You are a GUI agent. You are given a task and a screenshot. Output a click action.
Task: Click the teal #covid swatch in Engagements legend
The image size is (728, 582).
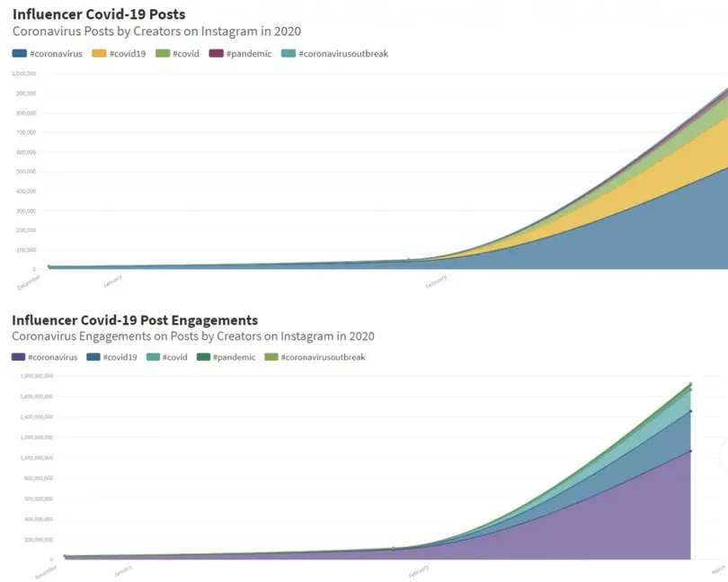pyautogui.click(x=152, y=357)
